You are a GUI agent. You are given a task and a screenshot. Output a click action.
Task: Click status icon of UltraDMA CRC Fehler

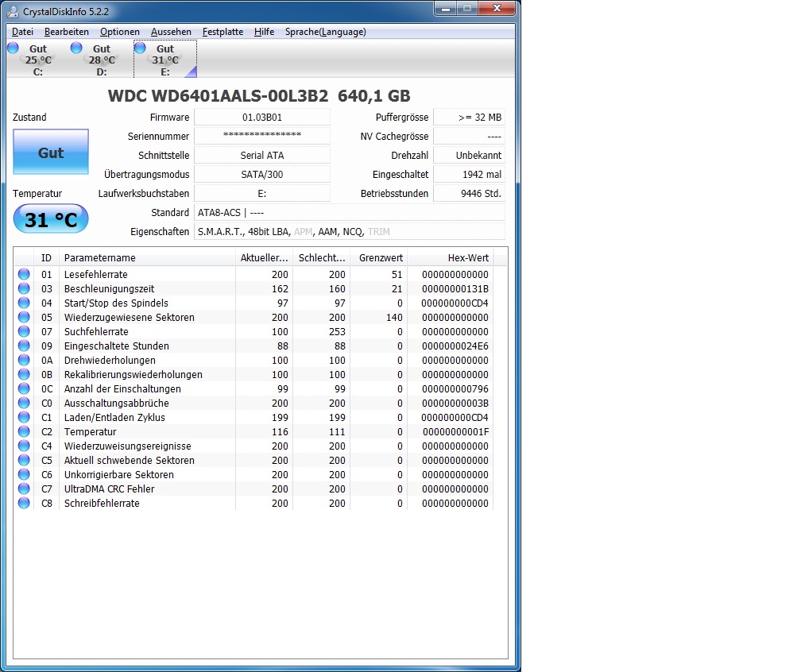coord(24,489)
